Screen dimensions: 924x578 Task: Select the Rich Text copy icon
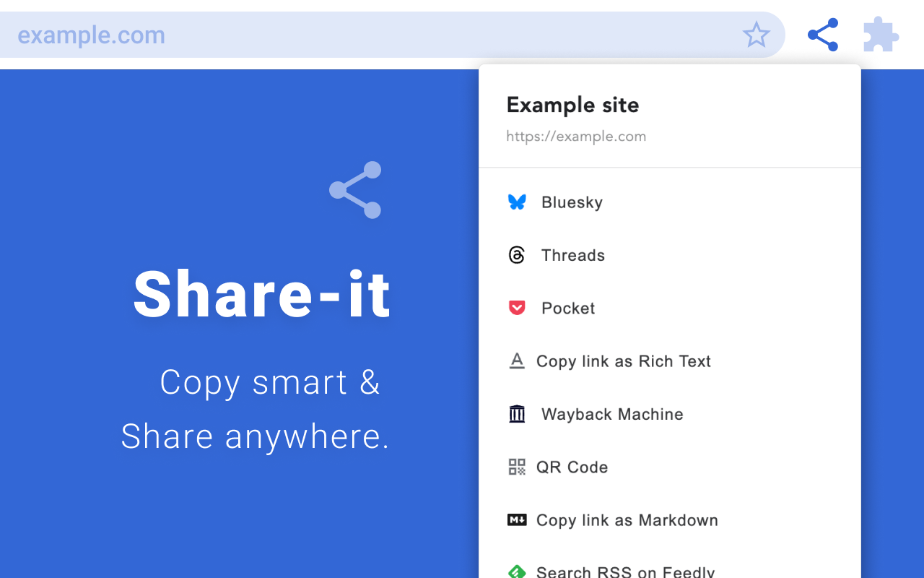click(517, 361)
